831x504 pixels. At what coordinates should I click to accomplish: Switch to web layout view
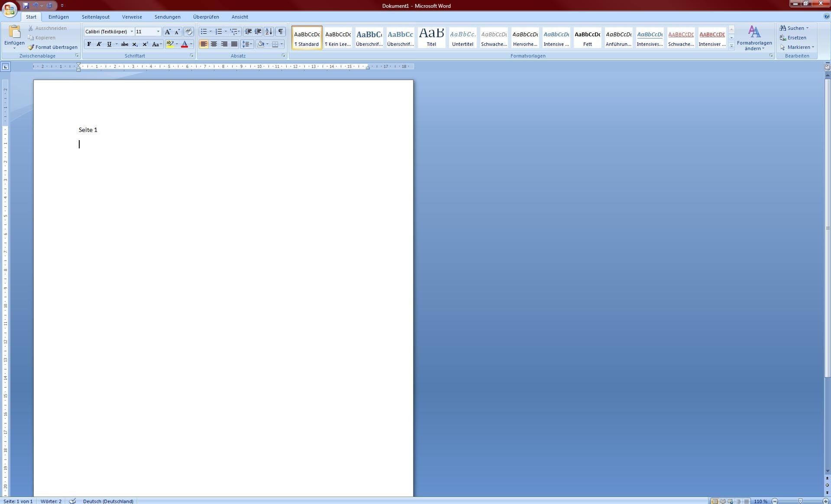(731, 501)
